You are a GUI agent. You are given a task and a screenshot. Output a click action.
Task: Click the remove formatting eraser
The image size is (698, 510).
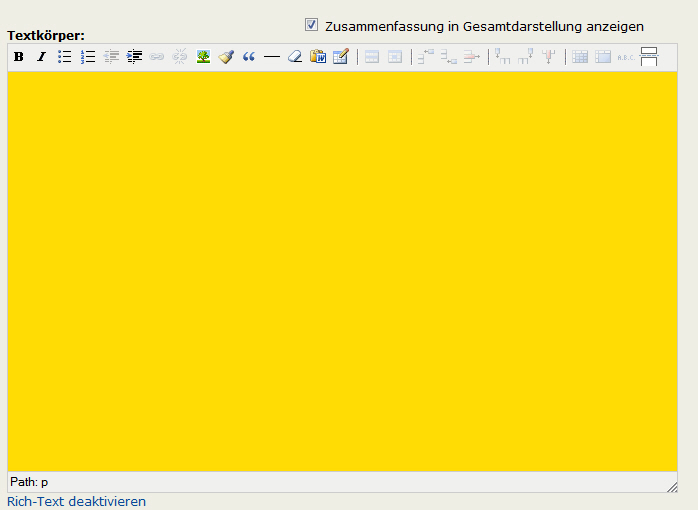294,57
